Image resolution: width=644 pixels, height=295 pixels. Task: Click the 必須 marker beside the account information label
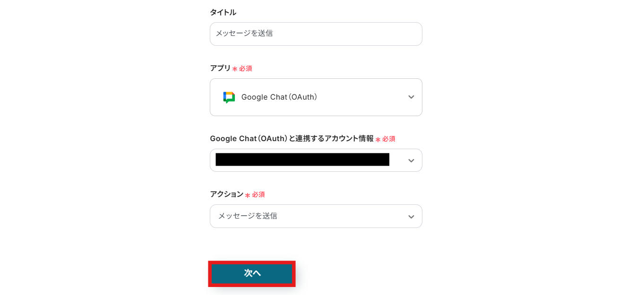point(389,139)
